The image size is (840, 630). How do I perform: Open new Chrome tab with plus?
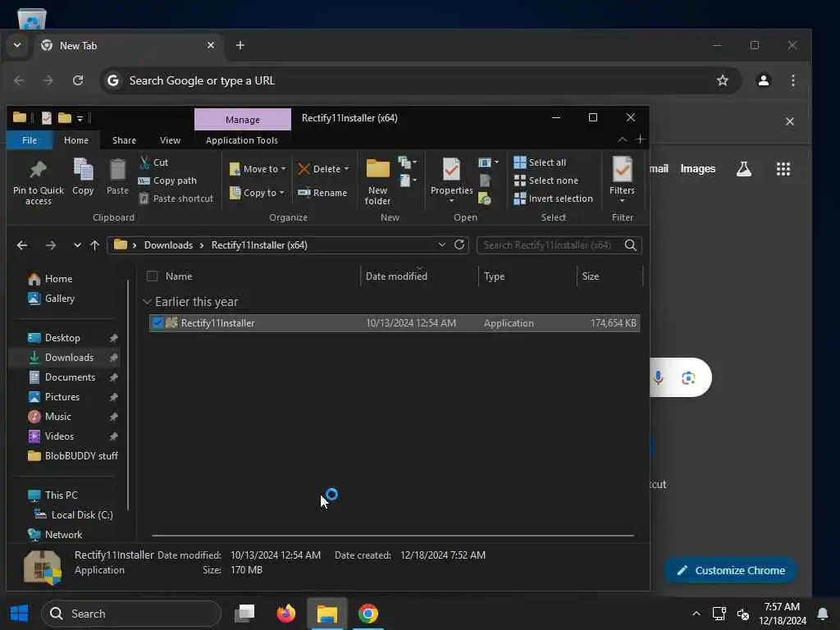pyautogui.click(x=240, y=46)
